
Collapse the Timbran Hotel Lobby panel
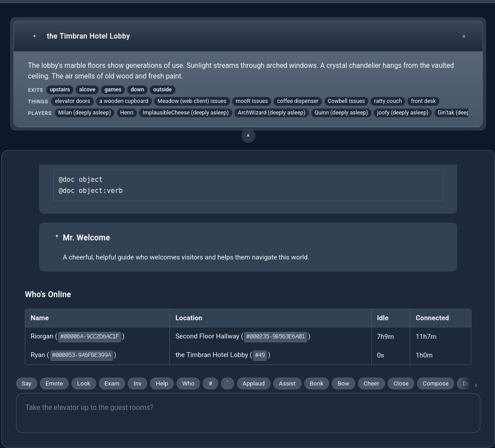click(x=35, y=36)
